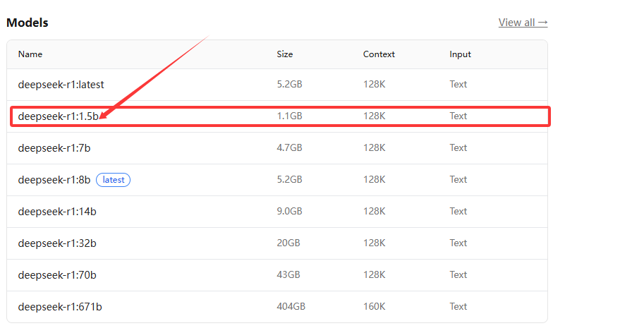The image size is (644, 333).
Task: Select the deepseek-r1:1.5b model
Action: pyautogui.click(x=59, y=116)
